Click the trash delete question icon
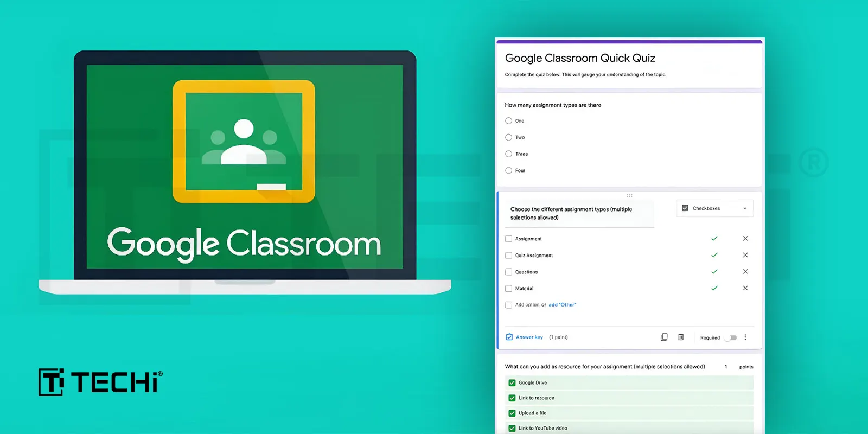Screen dimensions: 868x434 click(681, 337)
